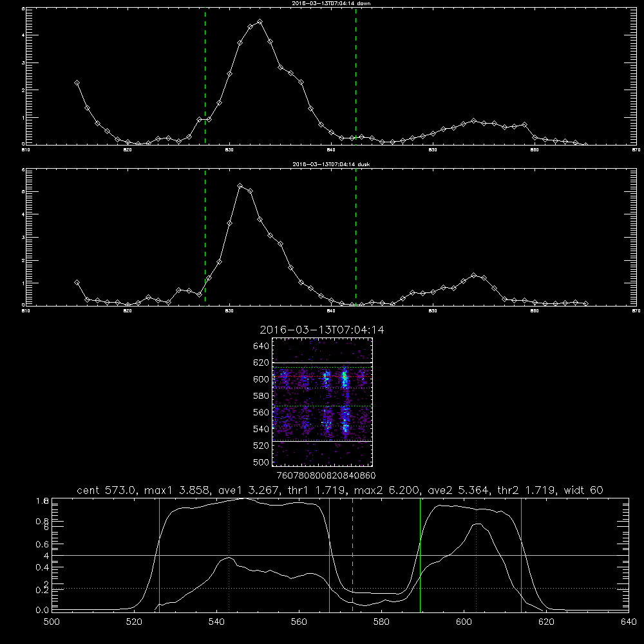Viewport: 644px width, 644px height.
Task: Click the '560' x-axis label of bottom plot
Action: click(299, 622)
